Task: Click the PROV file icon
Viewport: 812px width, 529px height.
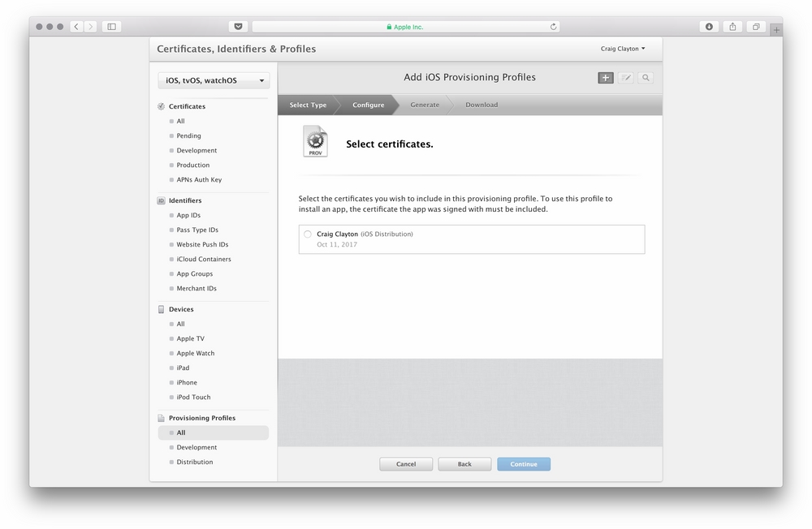Action: (315, 141)
